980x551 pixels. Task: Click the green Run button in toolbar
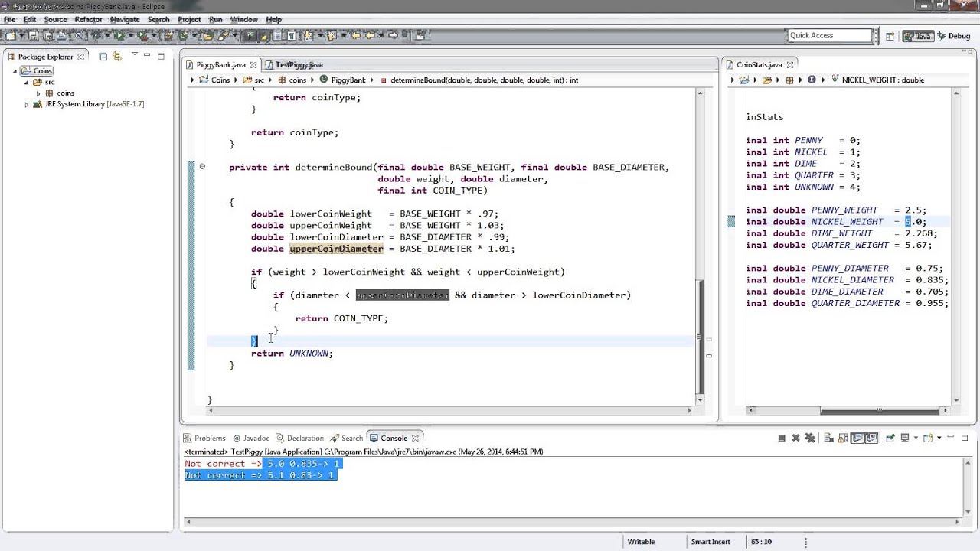tap(119, 35)
